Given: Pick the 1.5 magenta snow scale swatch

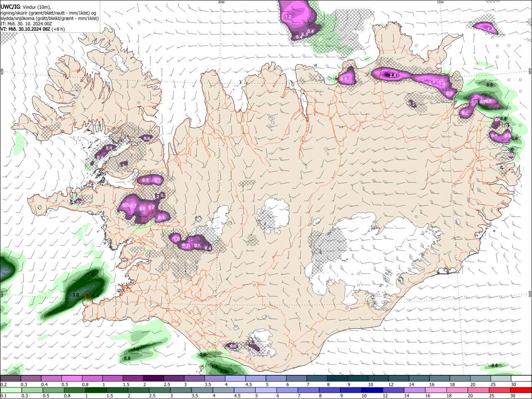Looking at the screenshot, I should click(x=133, y=379).
